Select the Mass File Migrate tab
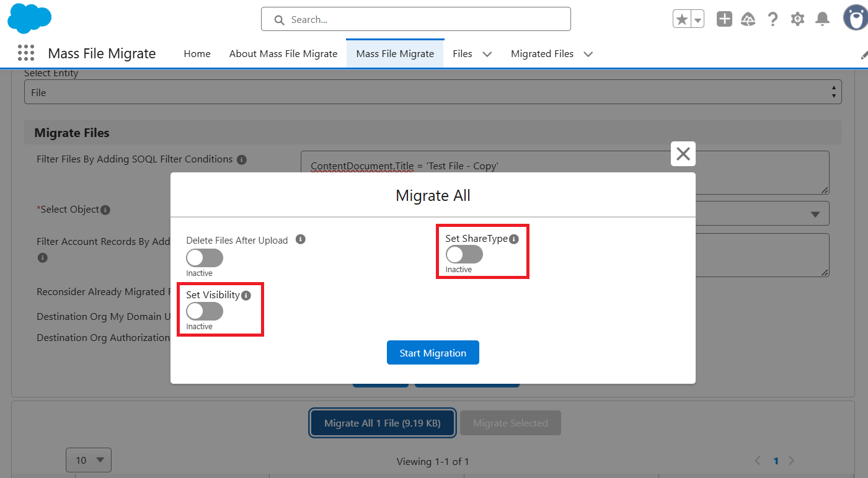Screen dimensions: 868x478 point(395,54)
